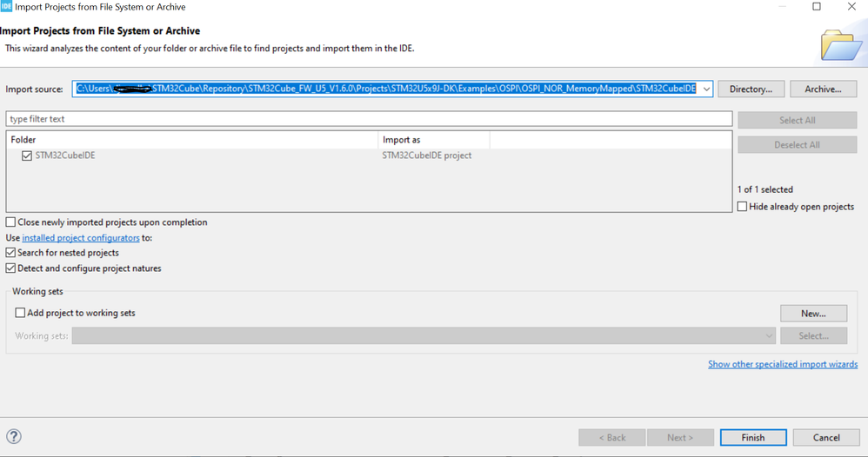Toggle Search for nested projects
Screen dimensions: 868x457
coord(10,252)
